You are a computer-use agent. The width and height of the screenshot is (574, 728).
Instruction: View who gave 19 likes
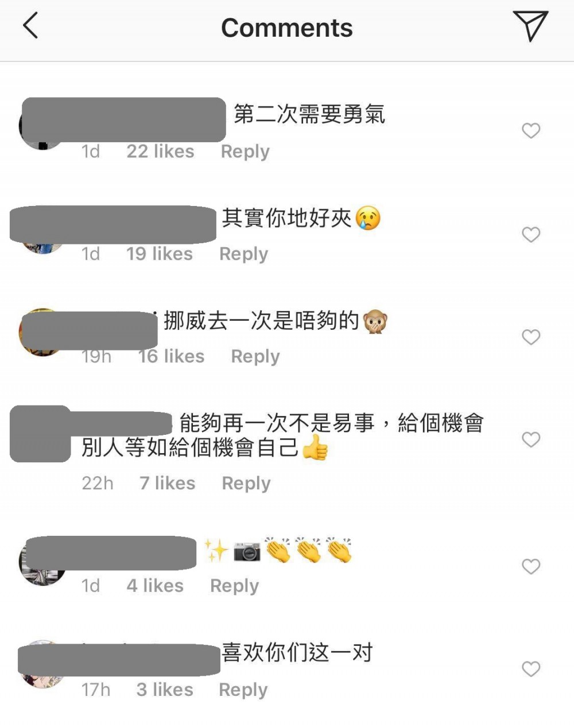tap(160, 254)
